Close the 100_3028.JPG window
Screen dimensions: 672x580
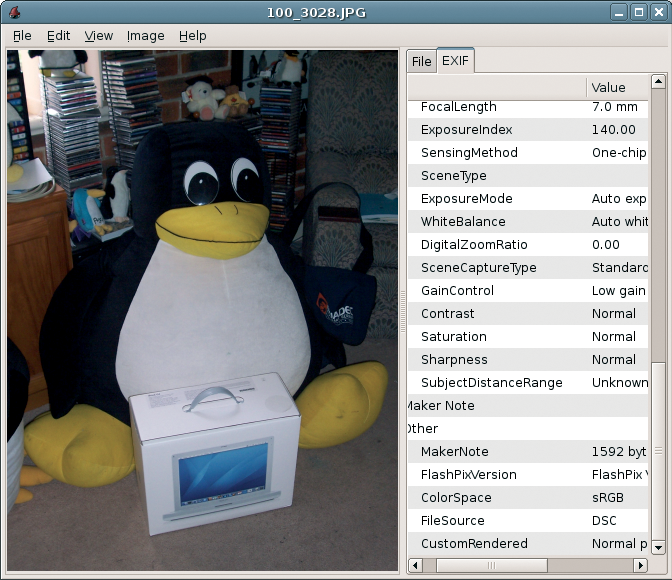pyautogui.click(x=659, y=12)
